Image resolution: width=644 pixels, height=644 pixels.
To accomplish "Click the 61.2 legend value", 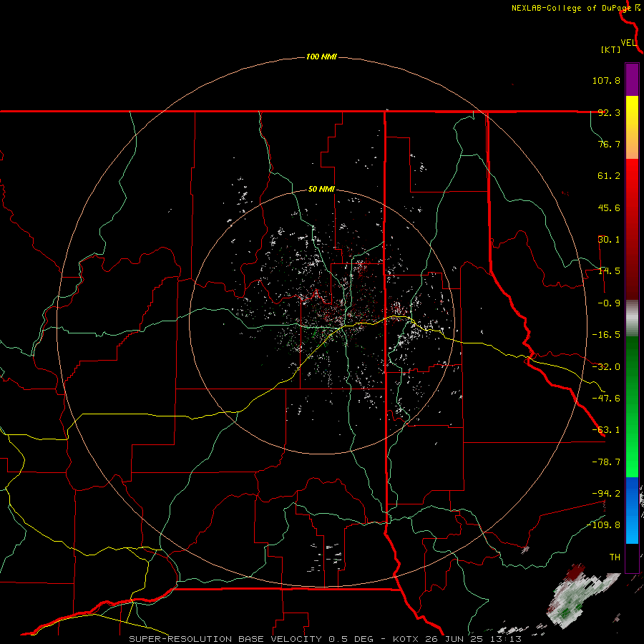I will [x=609, y=176].
